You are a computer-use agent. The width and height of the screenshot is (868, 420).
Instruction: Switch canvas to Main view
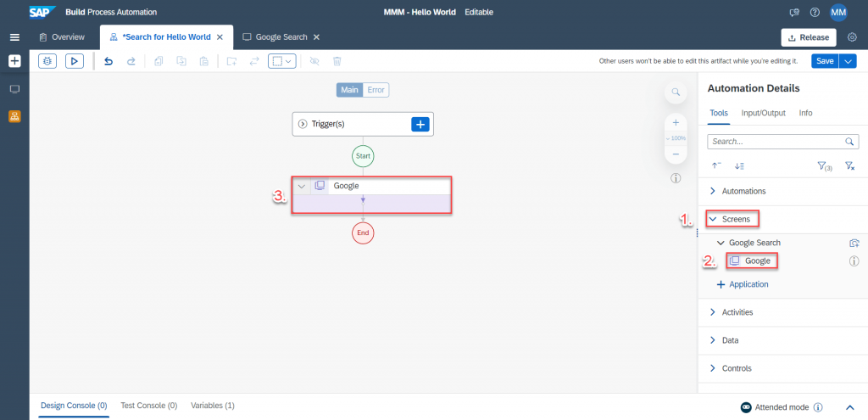(x=349, y=90)
